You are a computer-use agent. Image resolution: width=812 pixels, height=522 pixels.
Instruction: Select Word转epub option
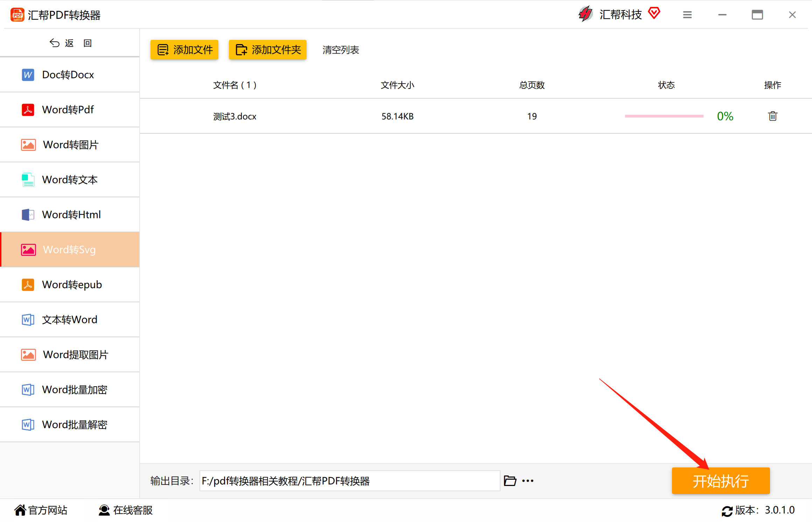coord(70,284)
